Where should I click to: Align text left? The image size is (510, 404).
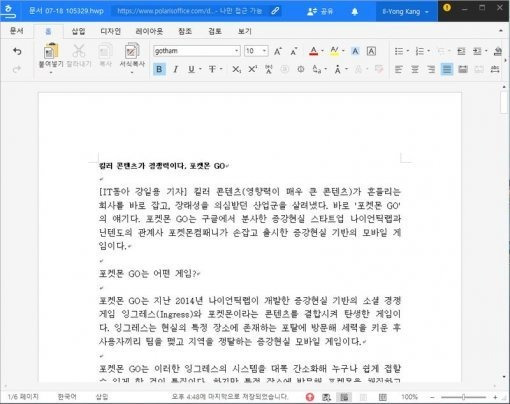click(399, 69)
